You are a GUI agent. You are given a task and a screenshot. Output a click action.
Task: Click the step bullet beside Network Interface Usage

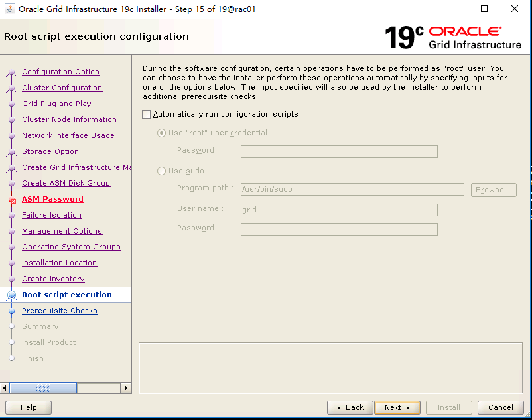click(x=11, y=136)
